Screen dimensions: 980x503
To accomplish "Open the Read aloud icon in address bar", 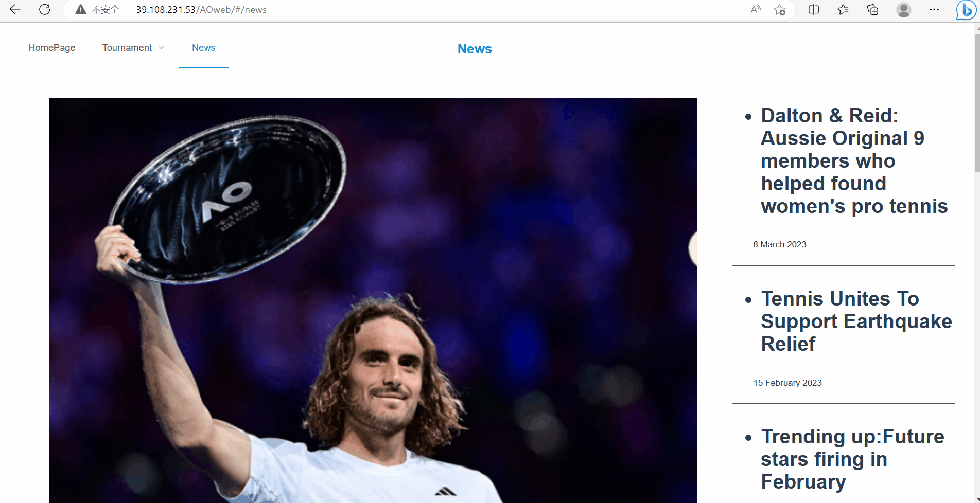I will pos(755,9).
